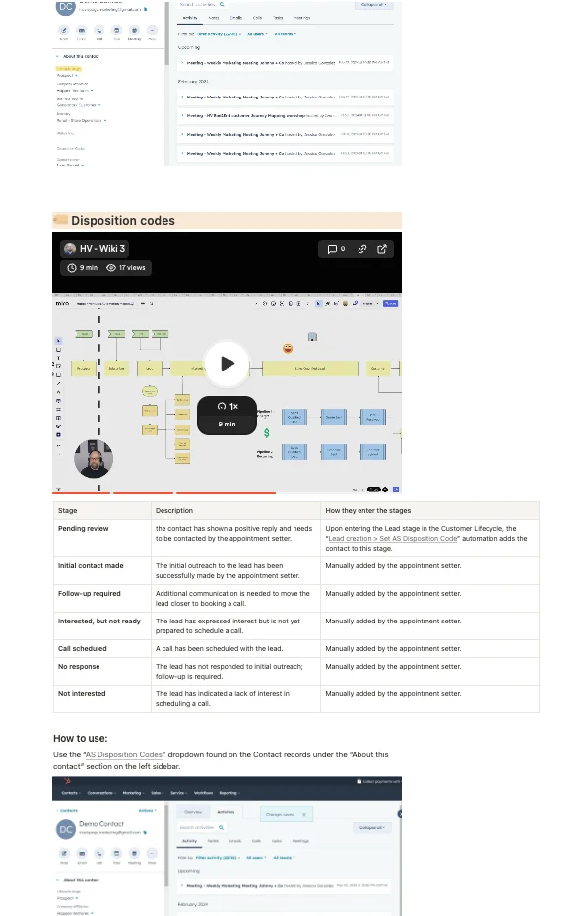Open the AS Disposition Codes link
The image size is (588, 916).
point(124,754)
